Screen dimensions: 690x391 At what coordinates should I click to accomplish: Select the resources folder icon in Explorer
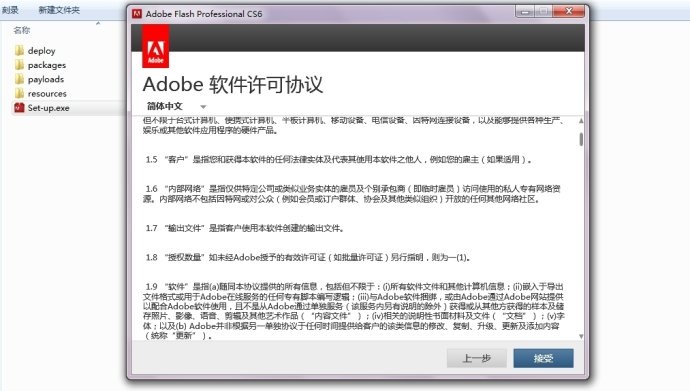19,94
